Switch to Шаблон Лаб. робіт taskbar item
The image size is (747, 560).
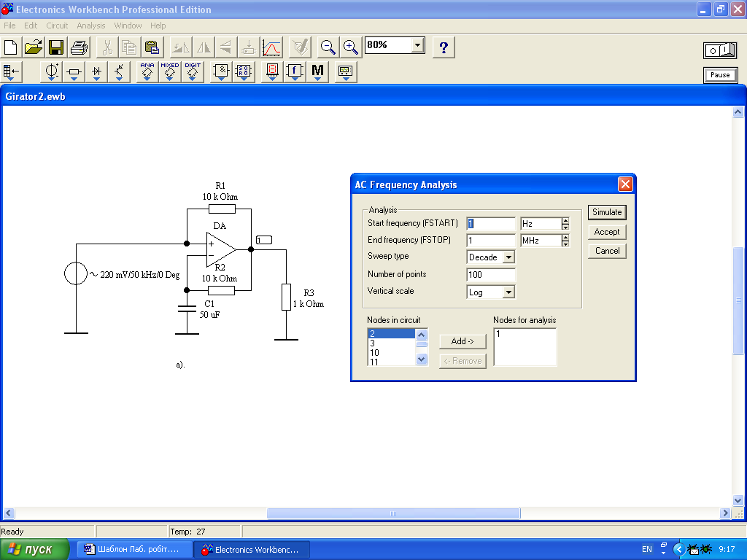click(133, 550)
